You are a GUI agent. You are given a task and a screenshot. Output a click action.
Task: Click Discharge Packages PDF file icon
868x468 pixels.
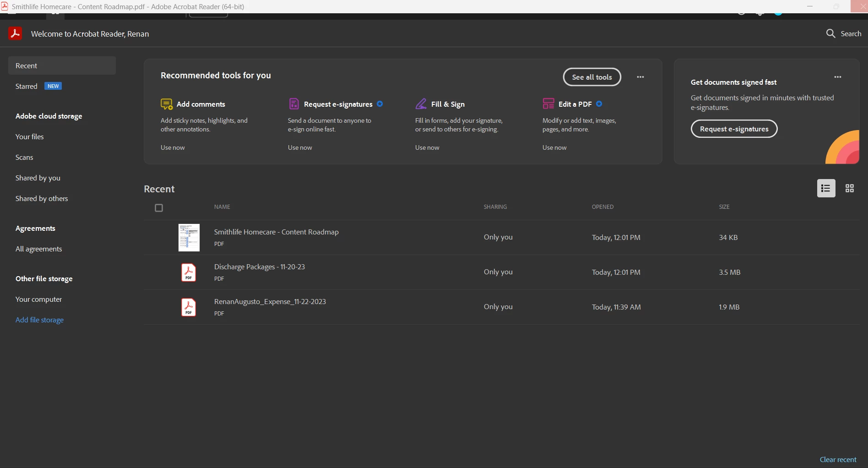point(189,272)
